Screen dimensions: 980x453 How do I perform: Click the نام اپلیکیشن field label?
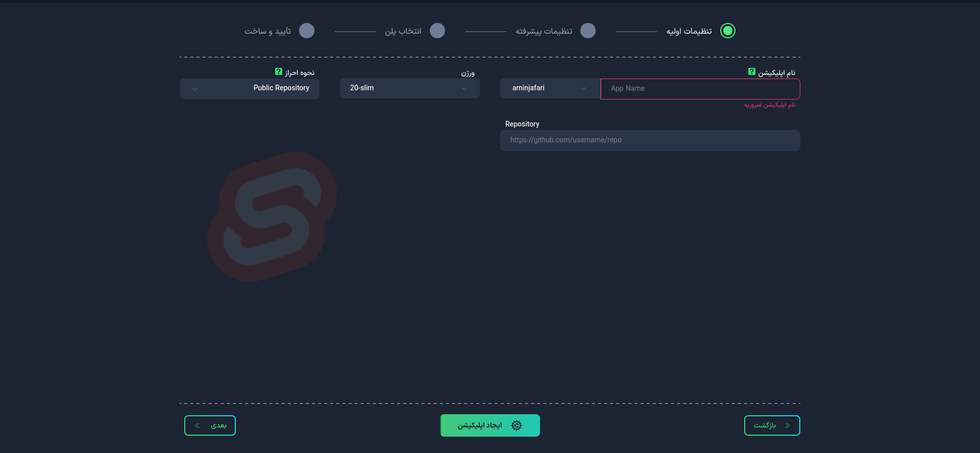point(777,73)
